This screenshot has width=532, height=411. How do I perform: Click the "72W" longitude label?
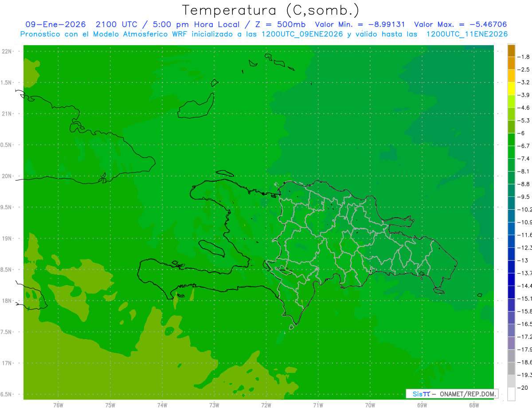click(266, 405)
